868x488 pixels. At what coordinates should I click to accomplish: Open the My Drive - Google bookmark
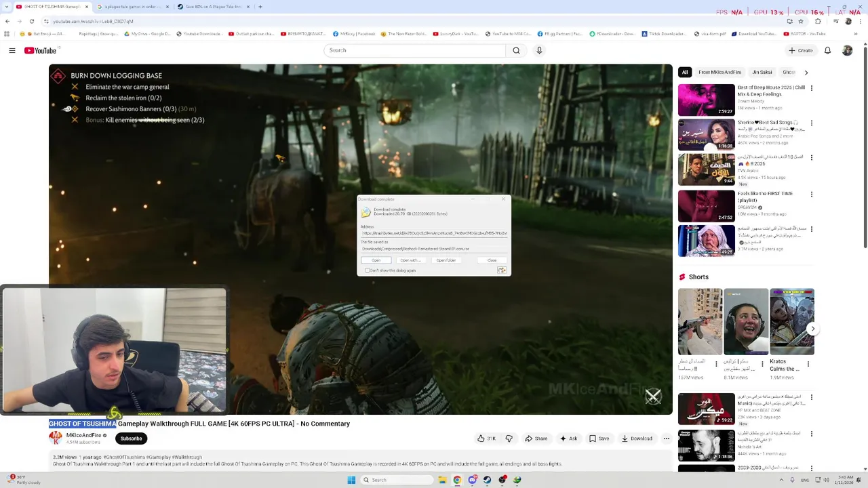pyautogui.click(x=147, y=34)
